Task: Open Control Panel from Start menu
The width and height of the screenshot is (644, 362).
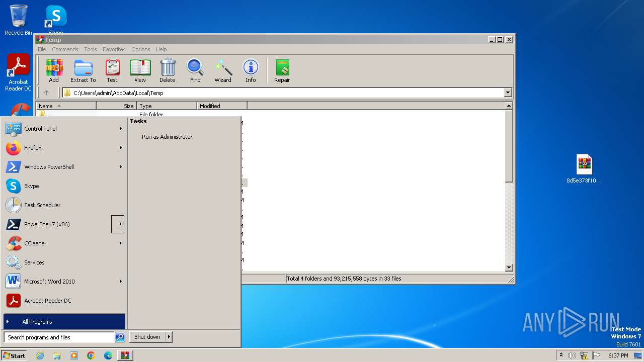Action: [x=64, y=129]
